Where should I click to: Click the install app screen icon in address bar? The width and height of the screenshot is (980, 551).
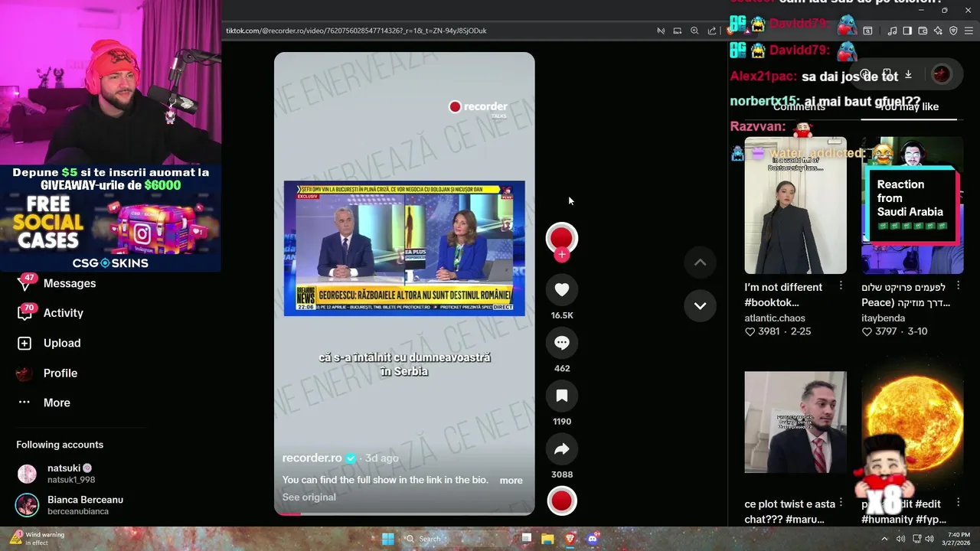click(x=678, y=31)
